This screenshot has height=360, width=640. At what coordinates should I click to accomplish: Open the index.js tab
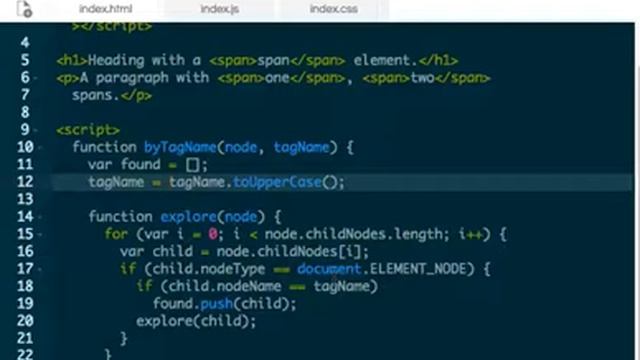click(220, 9)
